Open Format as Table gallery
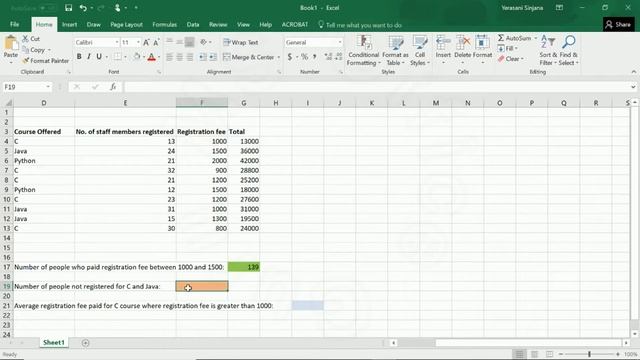The height and width of the screenshot is (360, 640). 395,51
